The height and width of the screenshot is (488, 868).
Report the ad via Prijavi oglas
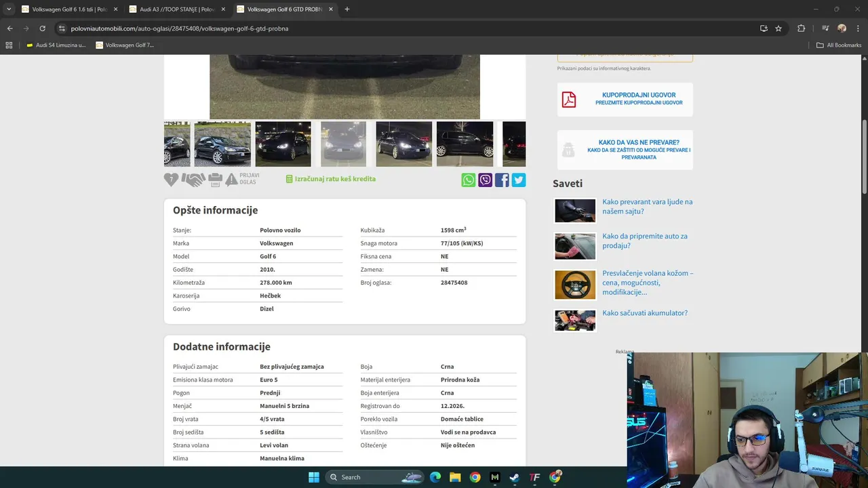pyautogui.click(x=242, y=179)
